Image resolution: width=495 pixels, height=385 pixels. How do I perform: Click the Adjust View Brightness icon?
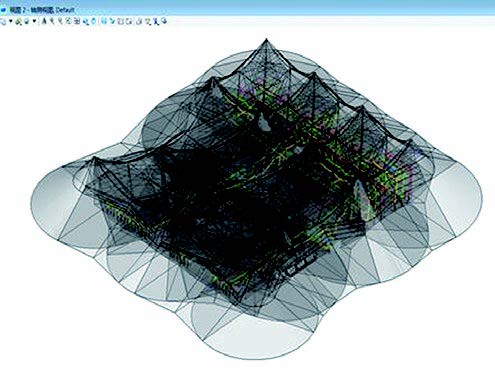tap(27, 22)
